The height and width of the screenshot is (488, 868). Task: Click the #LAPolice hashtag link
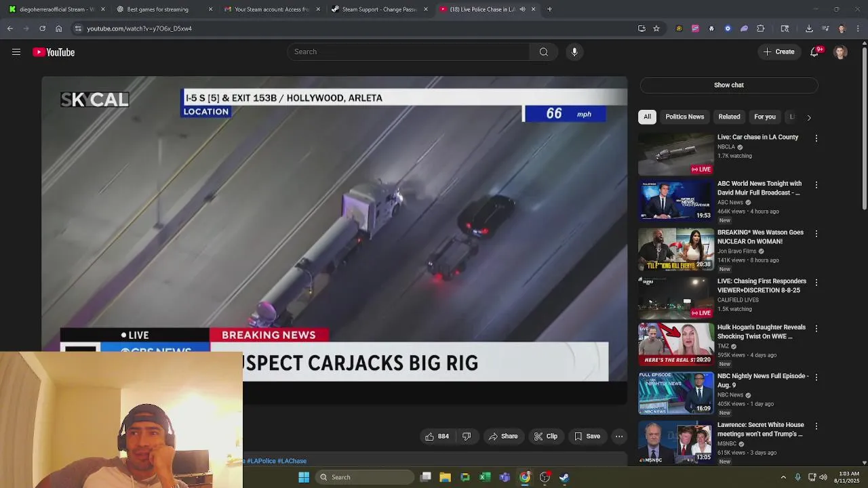261,461
